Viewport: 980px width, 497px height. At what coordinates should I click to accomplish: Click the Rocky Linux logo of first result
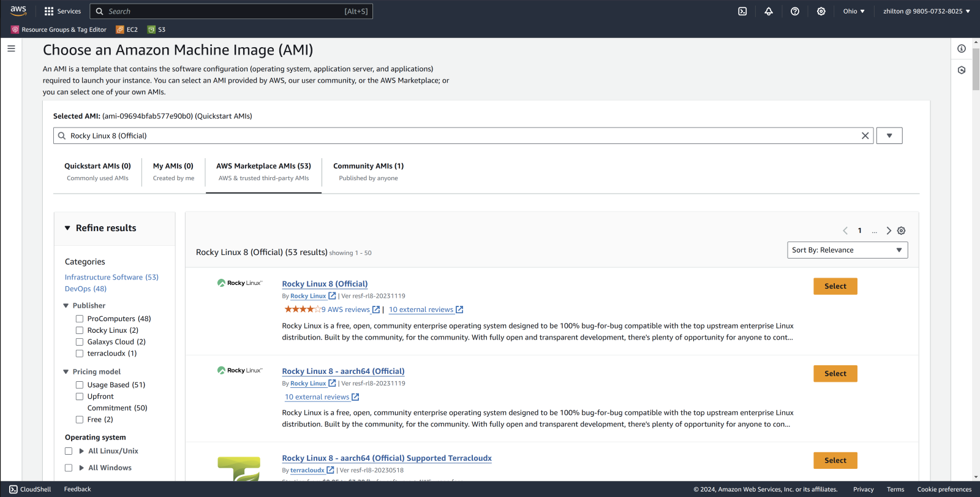[x=240, y=283]
